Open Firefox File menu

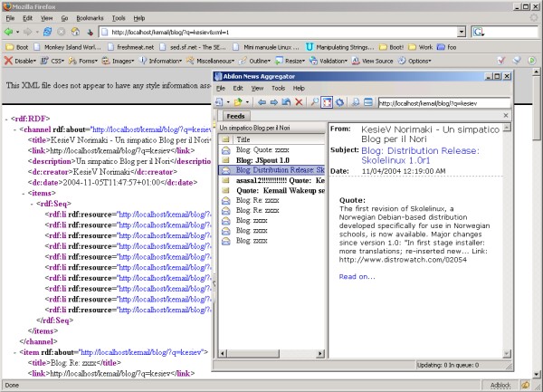tap(10, 18)
